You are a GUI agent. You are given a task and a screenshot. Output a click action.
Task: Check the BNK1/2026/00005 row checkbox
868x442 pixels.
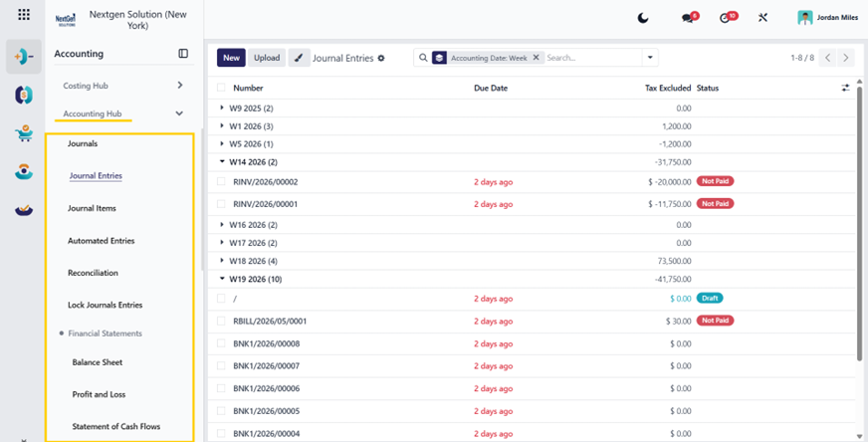coord(221,411)
